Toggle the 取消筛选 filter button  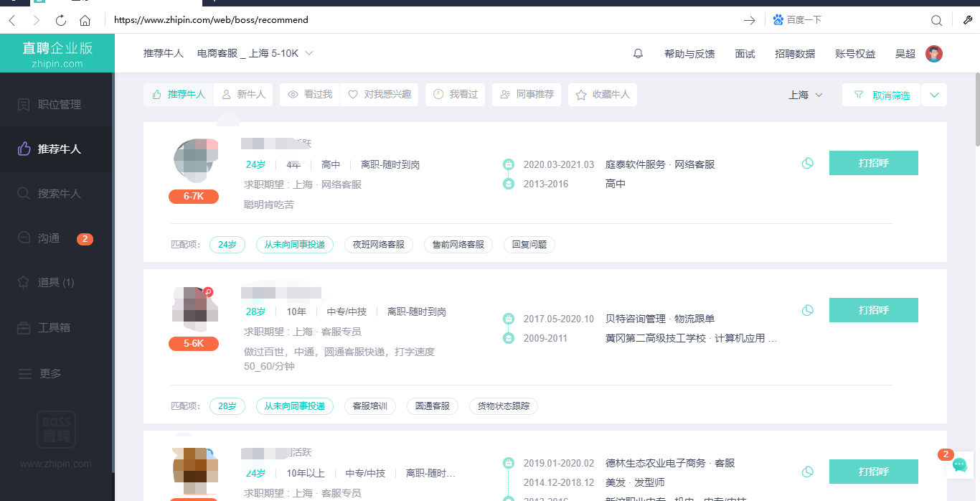pos(882,95)
